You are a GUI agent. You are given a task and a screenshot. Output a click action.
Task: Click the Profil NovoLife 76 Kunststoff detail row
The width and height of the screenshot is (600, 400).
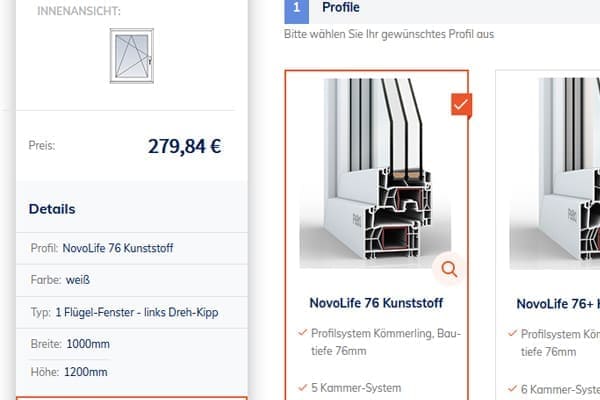point(132,248)
